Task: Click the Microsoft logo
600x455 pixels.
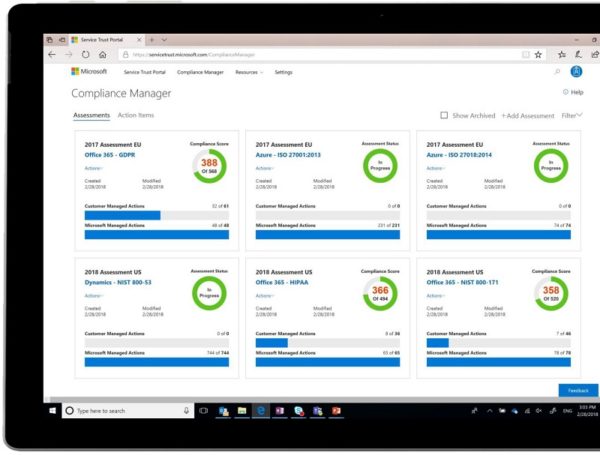Action: pyautogui.click(x=89, y=72)
